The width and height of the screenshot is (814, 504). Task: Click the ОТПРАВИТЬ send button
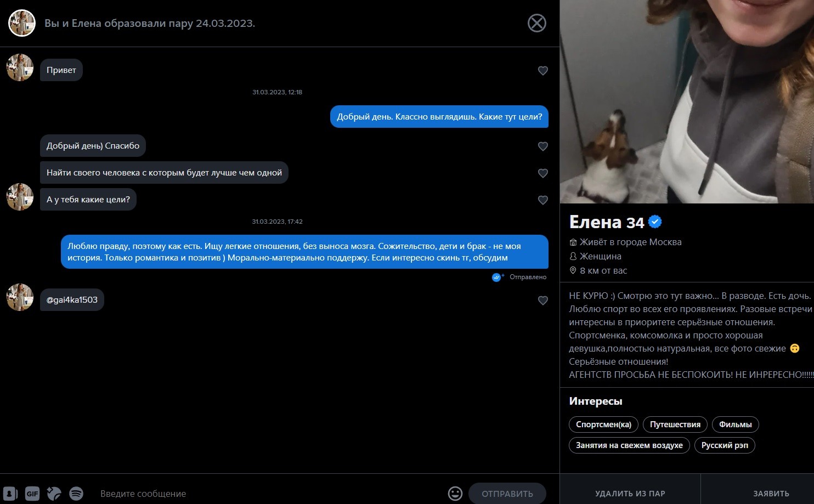click(x=507, y=494)
